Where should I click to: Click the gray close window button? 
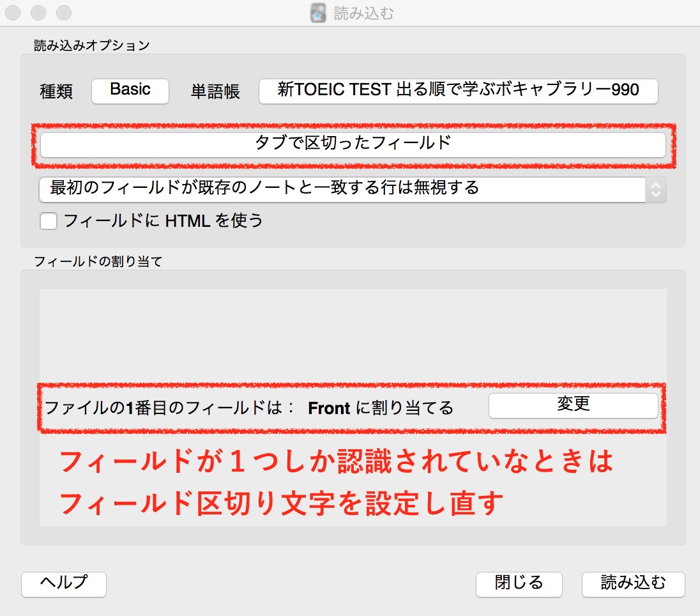[x=13, y=13]
